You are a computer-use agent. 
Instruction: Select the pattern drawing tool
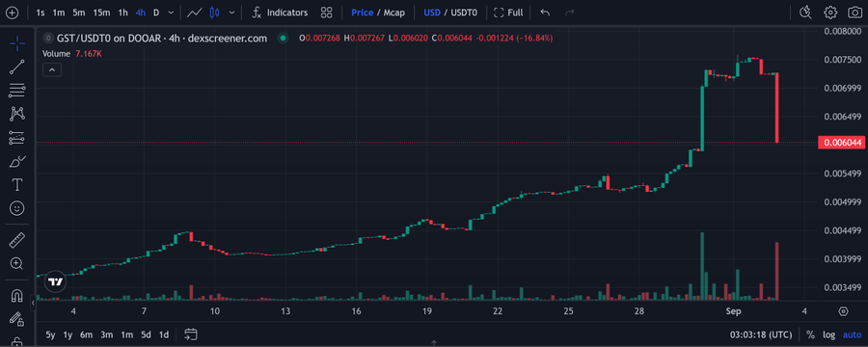(17, 114)
